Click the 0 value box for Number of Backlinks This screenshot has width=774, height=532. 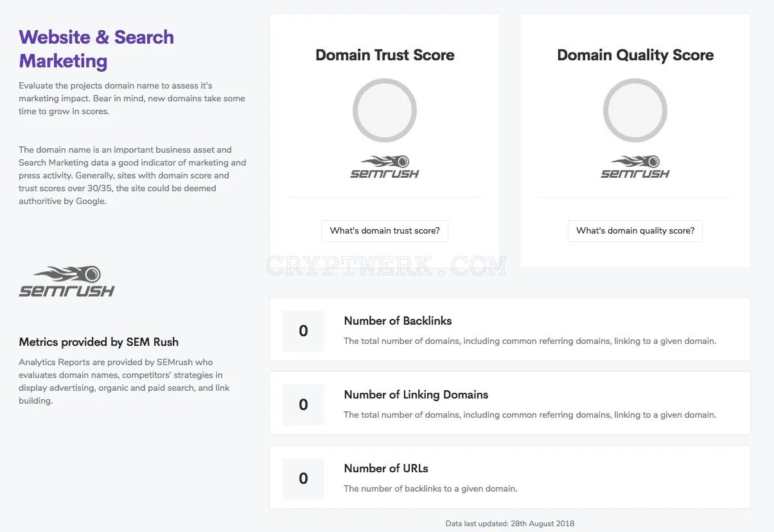pyautogui.click(x=304, y=331)
